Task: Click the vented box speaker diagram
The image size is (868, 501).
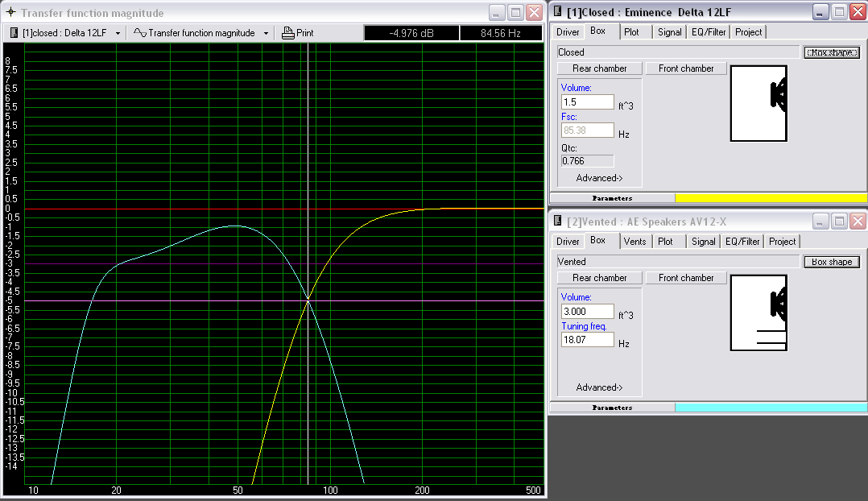Action: pyautogui.click(x=758, y=313)
